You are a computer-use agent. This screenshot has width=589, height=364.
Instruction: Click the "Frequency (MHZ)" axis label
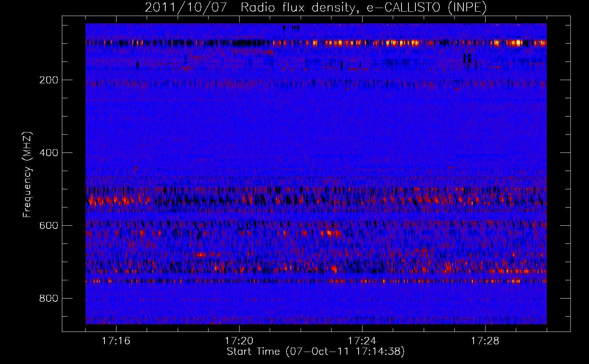tap(27, 174)
